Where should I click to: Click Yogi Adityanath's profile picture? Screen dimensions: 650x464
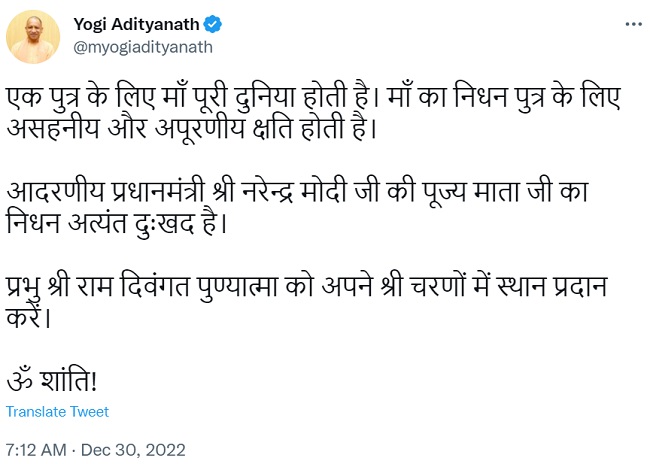(x=33, y=36)
